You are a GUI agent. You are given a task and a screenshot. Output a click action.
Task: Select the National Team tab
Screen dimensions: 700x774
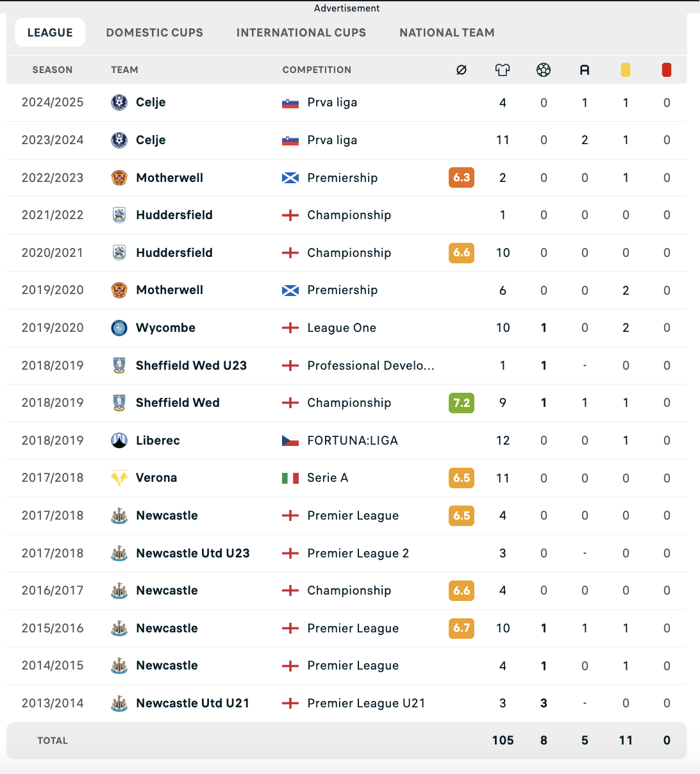point(447,33)
